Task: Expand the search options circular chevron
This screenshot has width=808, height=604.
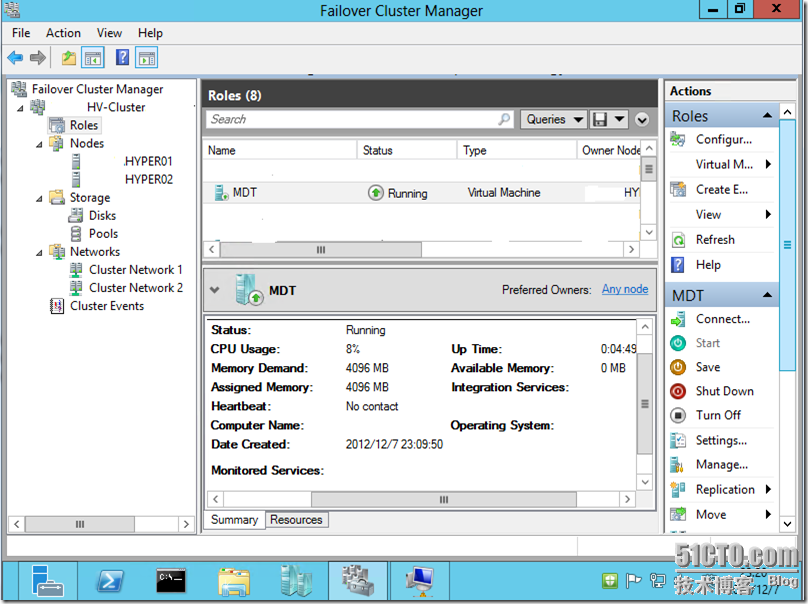Action: (x=642, y=120)
